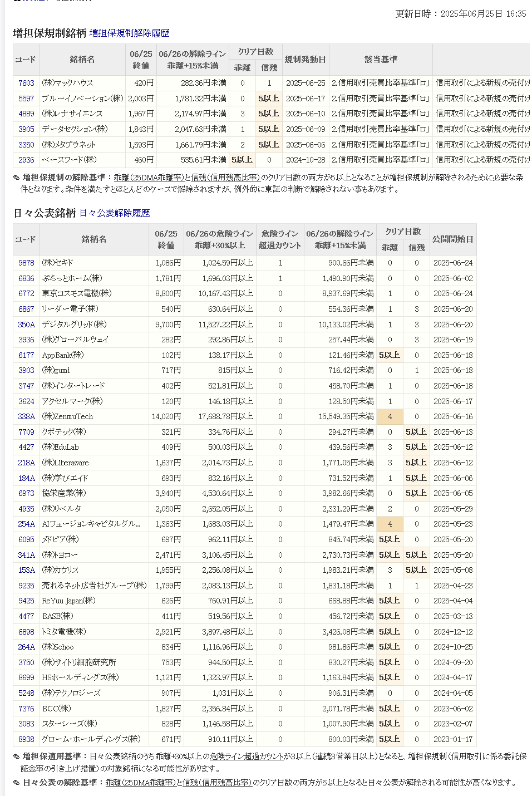This screenshot has width=532, height=796.
Task: Open code 9425 for ReYuu Japan
Action: pos(26,601)
